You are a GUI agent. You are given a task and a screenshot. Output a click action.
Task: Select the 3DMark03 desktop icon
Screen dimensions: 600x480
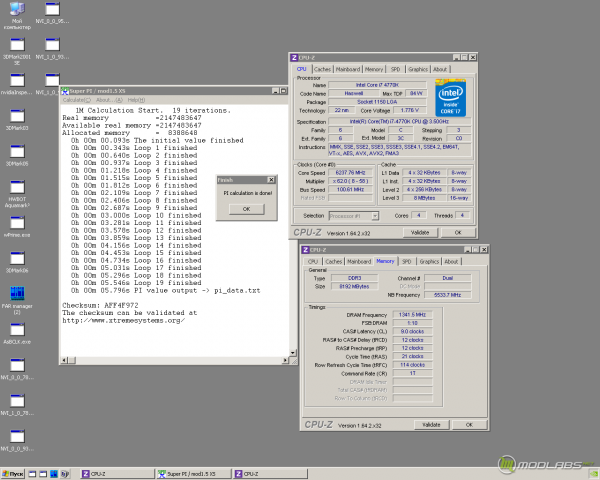click(17, 119)
